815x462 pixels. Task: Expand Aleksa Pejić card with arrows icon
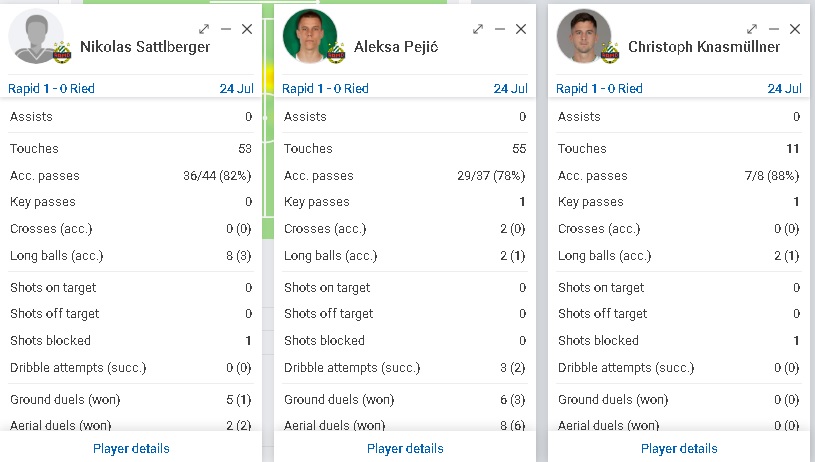pos(478,30)
